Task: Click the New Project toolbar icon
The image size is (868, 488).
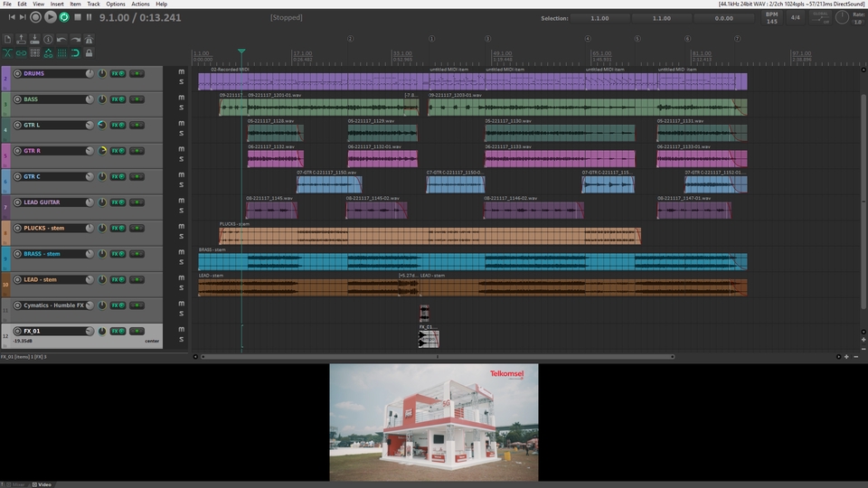Action: click(x=7, y=39)
